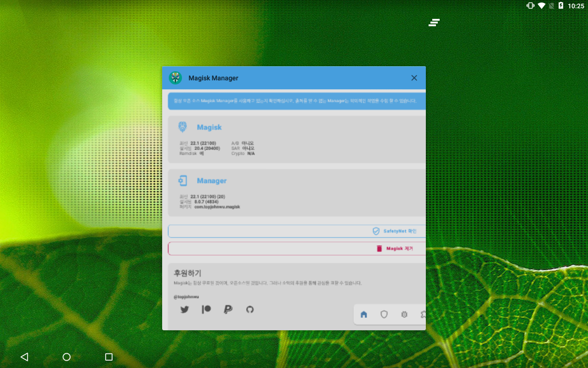Click the Magisk 제거 uninstall button
588x368 pixels.
coord(297,248)
